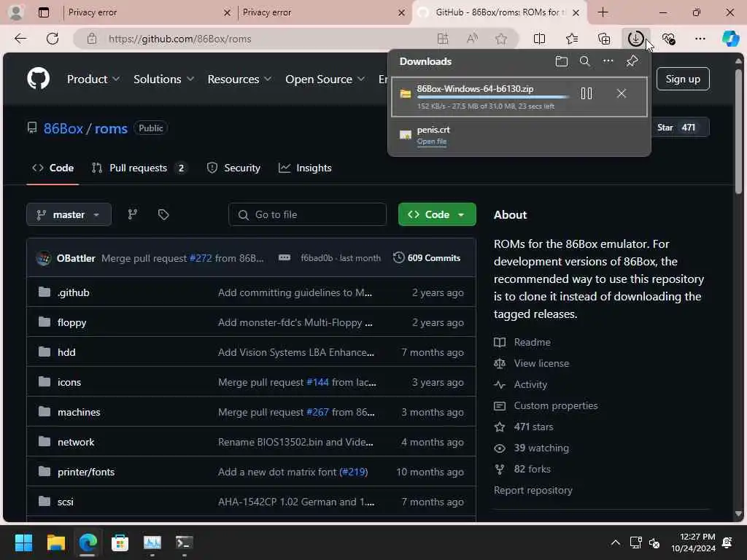Open the Insights tab
This screenshot has height=560, width=747.
click(x=305, y=168)
